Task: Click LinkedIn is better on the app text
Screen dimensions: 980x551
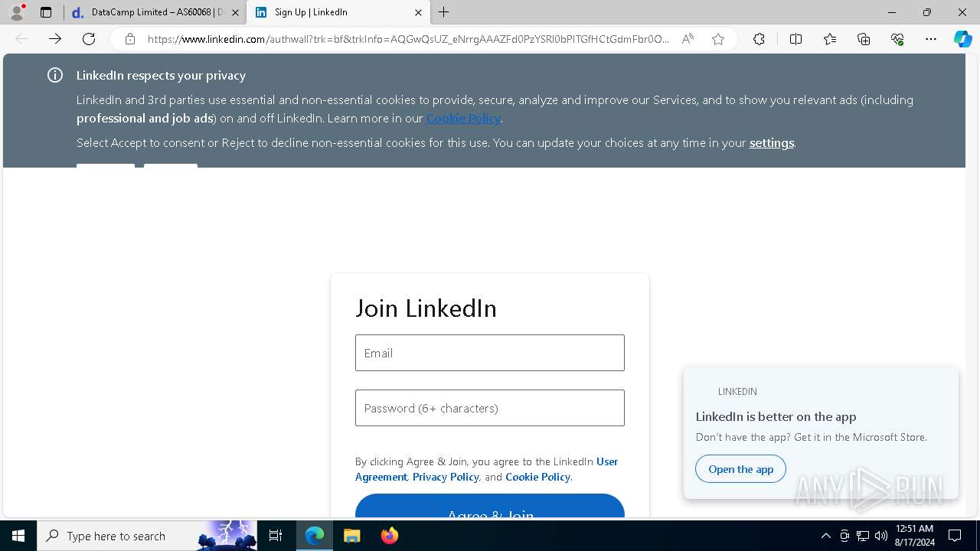Action: (776, 416)
